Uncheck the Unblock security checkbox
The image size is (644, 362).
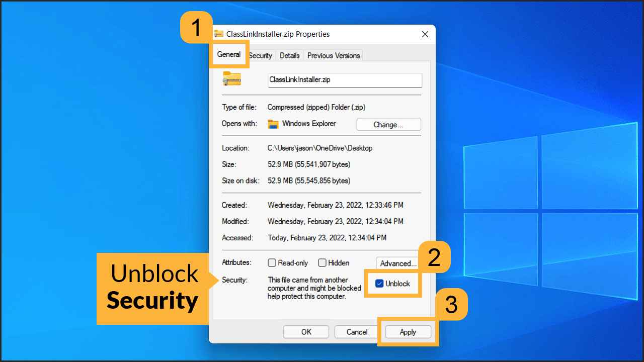point(380,284)
